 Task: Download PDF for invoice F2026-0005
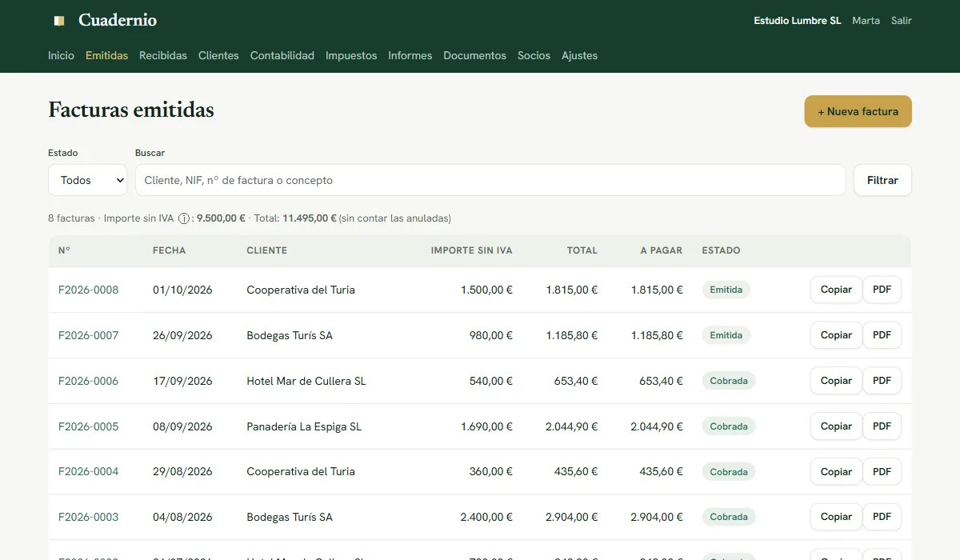882,426
